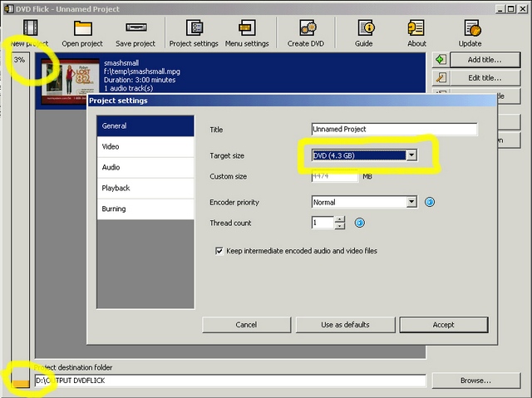532x398 pixels.
Task: Open the About toolbar icon
Action: (416, 27)
